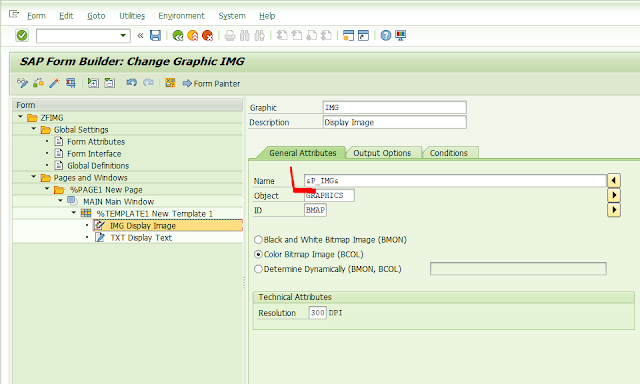Click the Print icon in standard toolbar
The height and width of the screenshot is (384, 640).
click(230, 36)
